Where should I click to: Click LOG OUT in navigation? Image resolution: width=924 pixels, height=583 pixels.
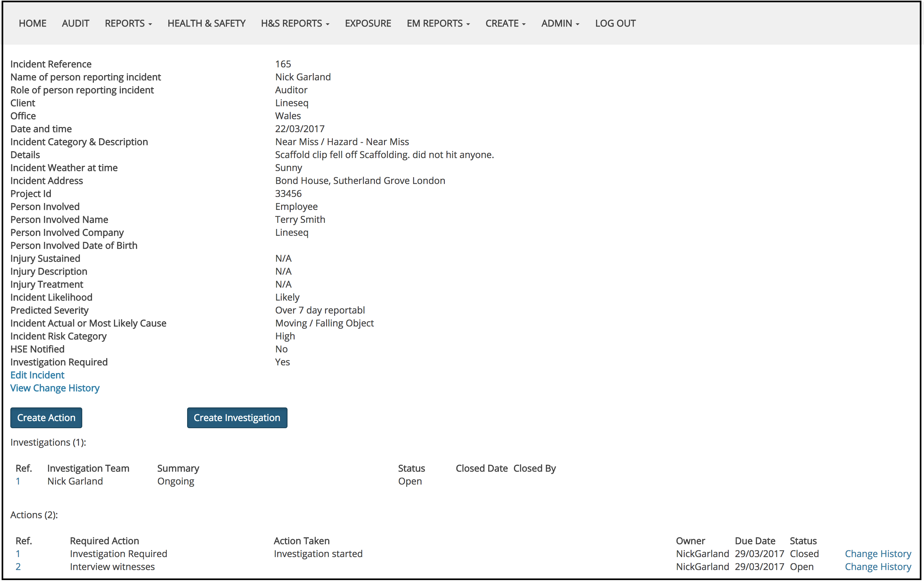[x=615, y=23]
